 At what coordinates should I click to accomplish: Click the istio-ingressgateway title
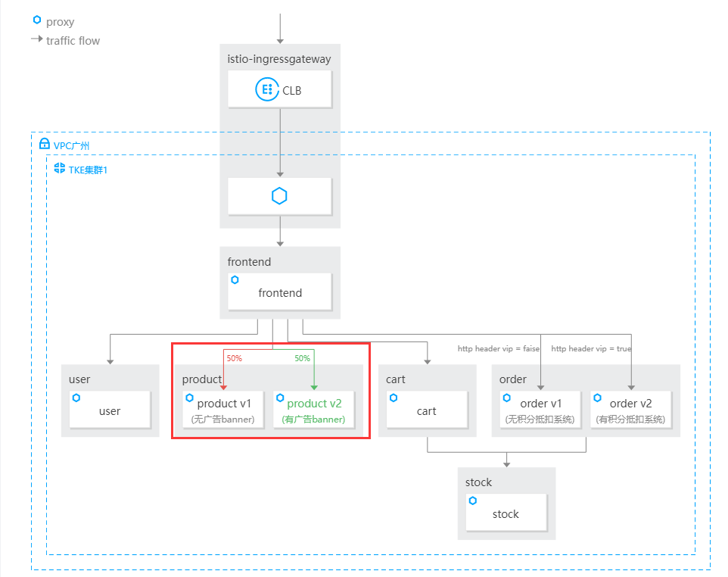point(279,59)
